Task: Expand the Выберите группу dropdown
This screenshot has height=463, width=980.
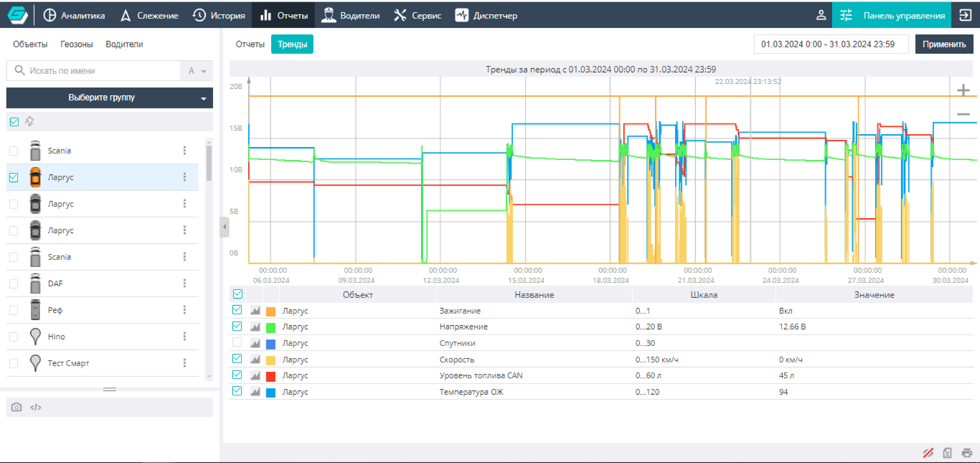Action: coord(110,98)
